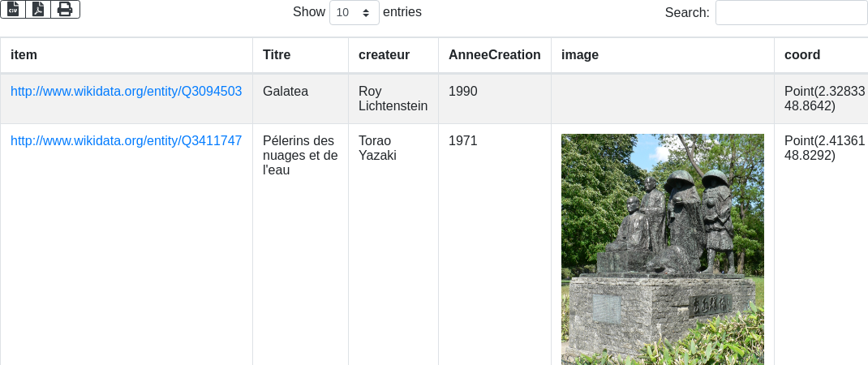Image resolution: width=868 pixels, height=365 pixels.
Task: Click the 1971 year cell
Action: click(x=462, y=141)
